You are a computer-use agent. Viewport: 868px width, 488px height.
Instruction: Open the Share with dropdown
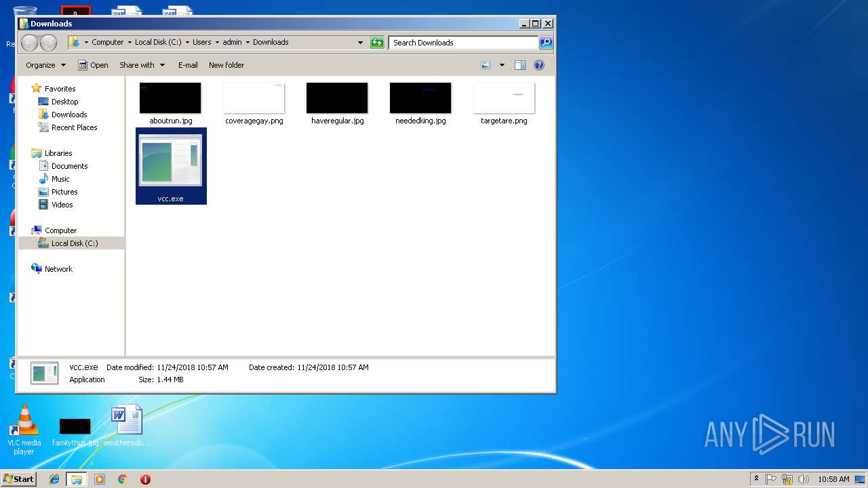[x=142, y=65]
